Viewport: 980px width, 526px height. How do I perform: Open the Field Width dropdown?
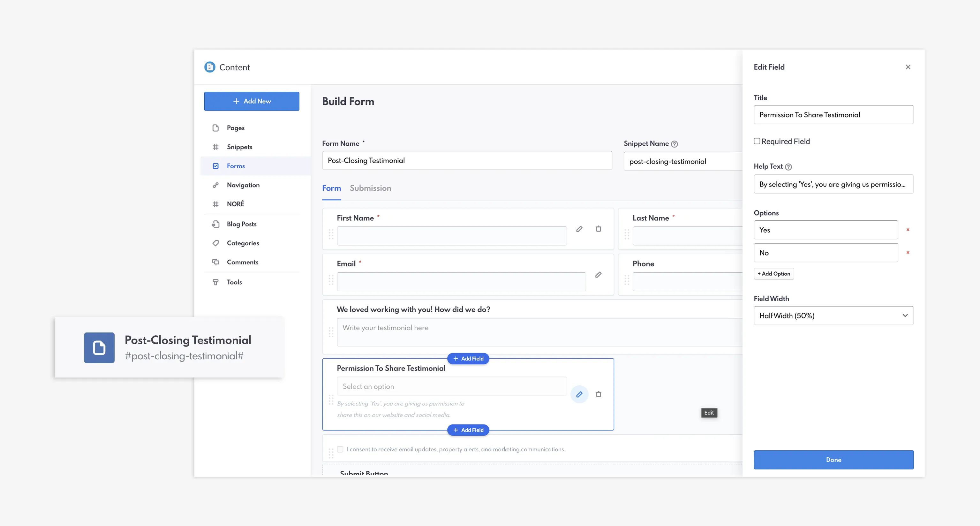point(833,316)
